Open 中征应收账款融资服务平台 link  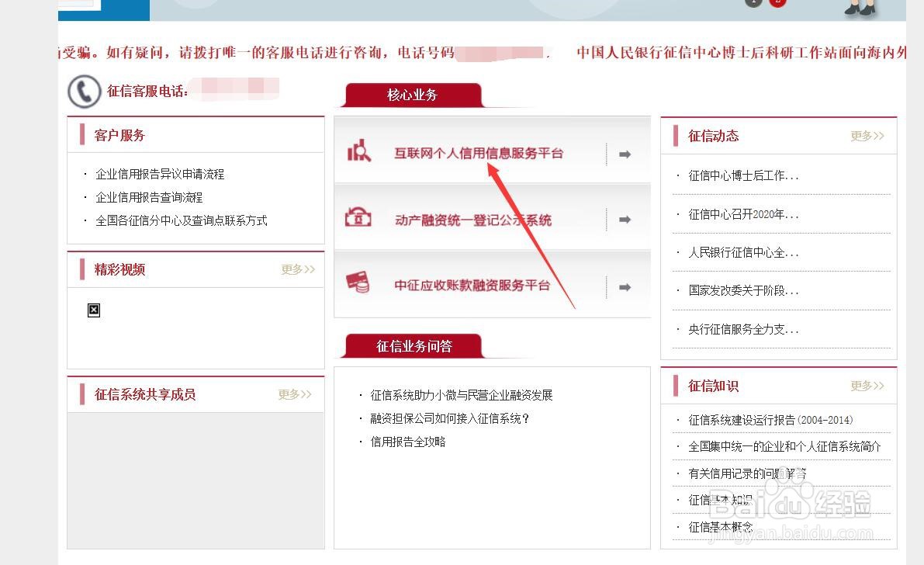click(472, 286)
